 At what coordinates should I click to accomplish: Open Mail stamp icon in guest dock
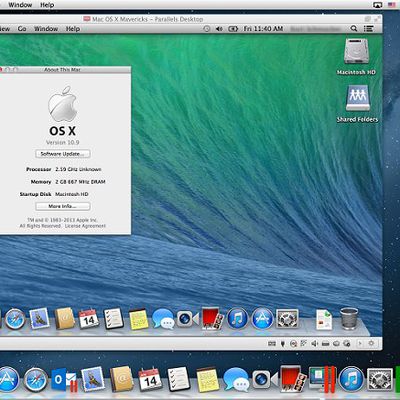(x=39, y=318)
